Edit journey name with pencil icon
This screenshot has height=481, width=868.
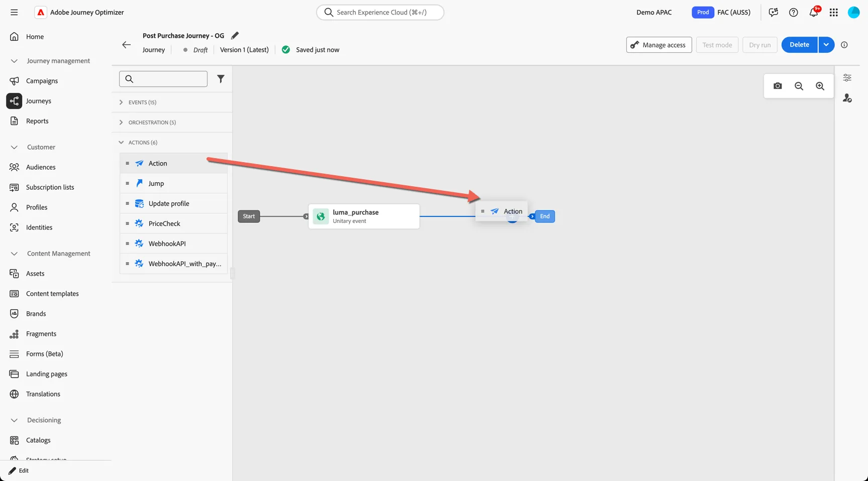click(235, 36)
